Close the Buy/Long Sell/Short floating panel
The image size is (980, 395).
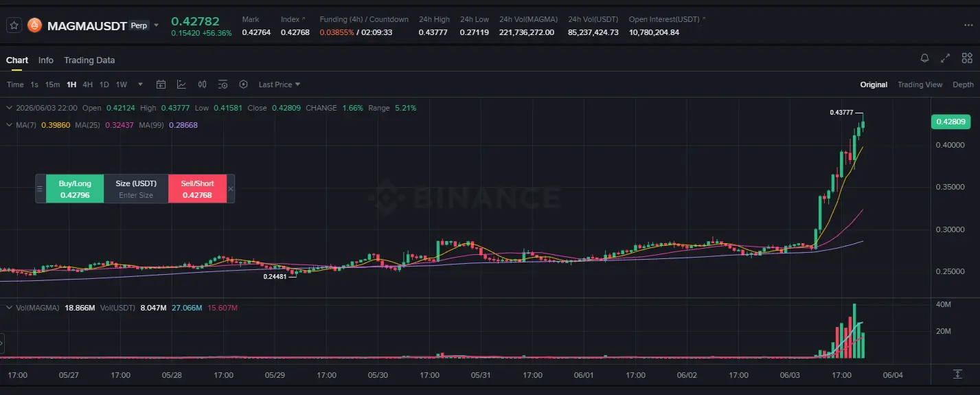coord(231,189)
